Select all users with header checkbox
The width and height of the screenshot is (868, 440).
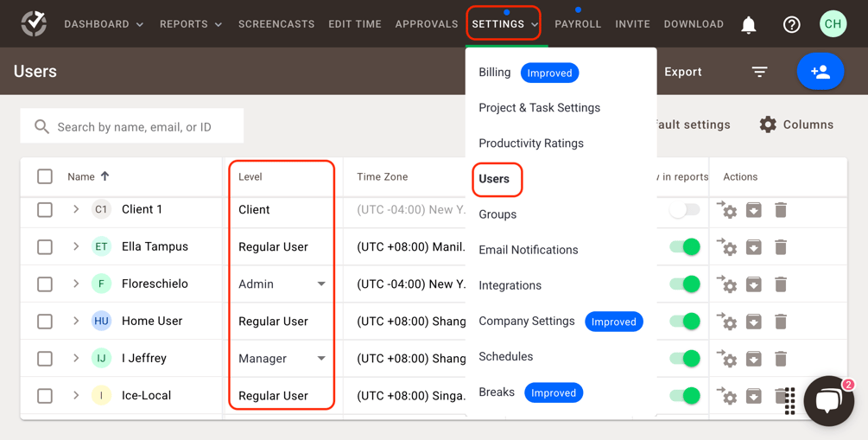point(45,176)
